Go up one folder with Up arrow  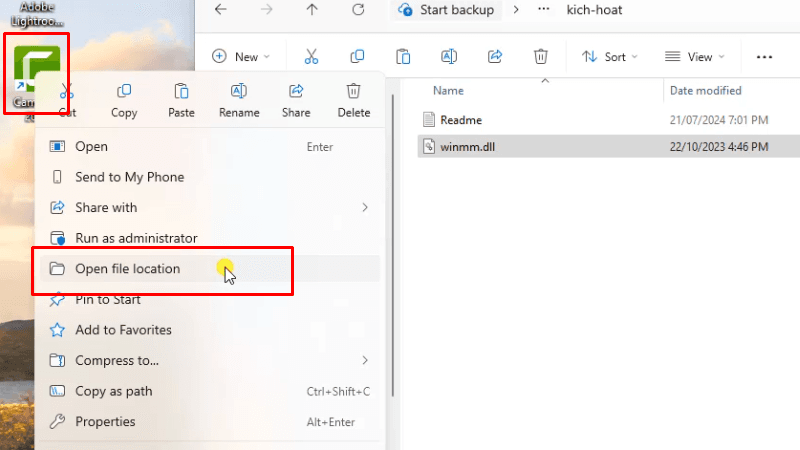[312, 10]
